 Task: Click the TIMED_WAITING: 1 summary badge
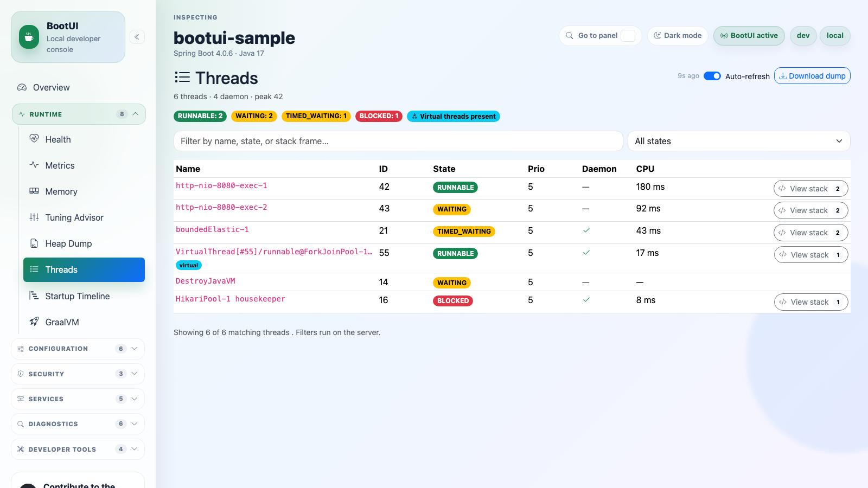pos(316,116)
